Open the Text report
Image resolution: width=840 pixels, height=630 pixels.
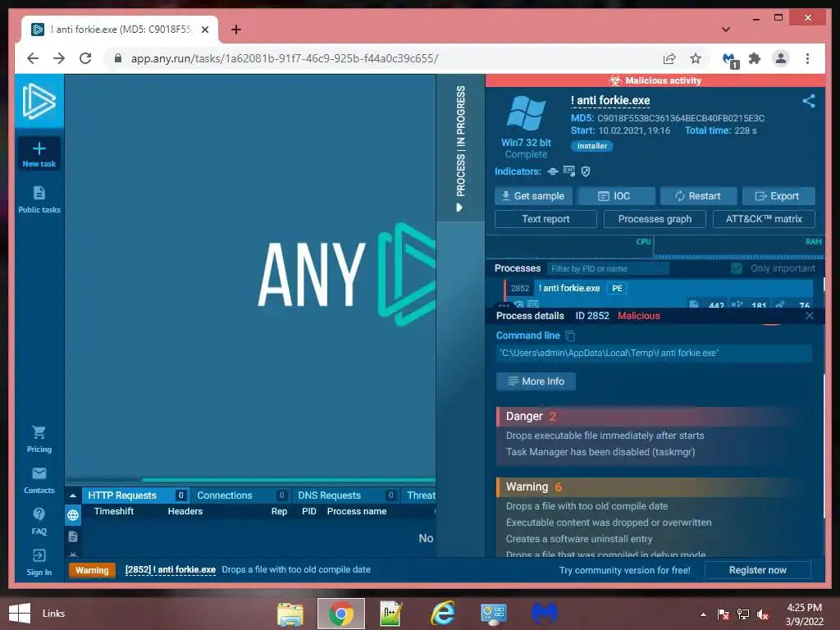click(546, 219)
